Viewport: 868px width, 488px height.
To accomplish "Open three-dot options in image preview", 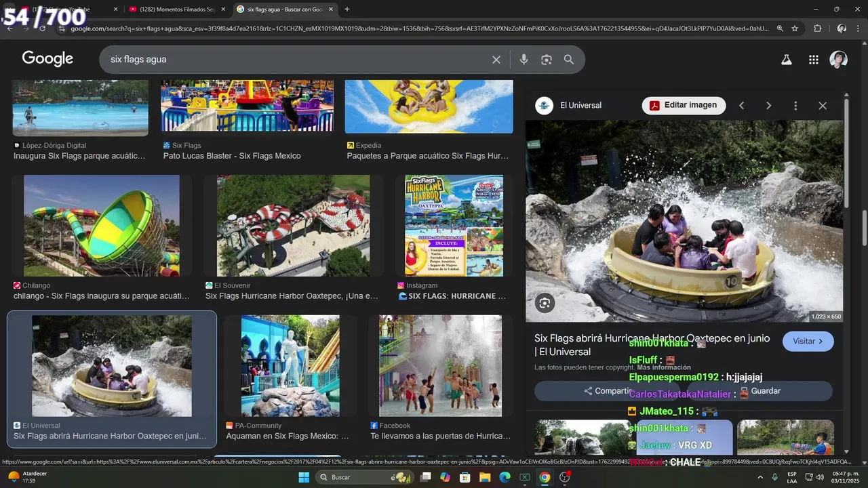I will point(795,106).
